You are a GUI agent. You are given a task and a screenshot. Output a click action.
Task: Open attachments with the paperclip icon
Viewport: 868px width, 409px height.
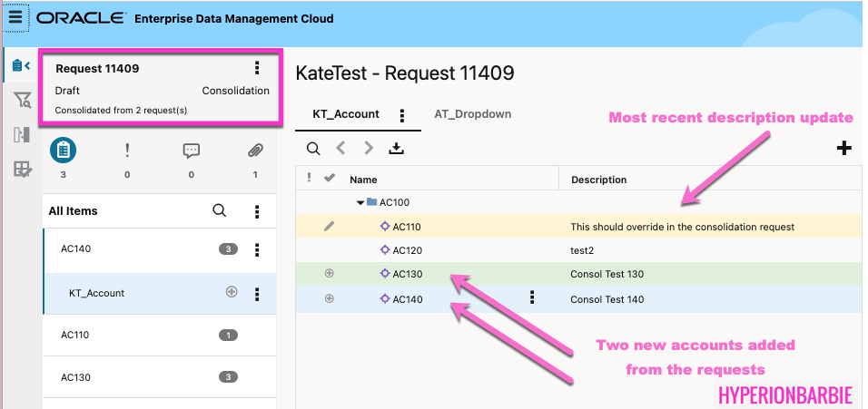coord(255,151)
